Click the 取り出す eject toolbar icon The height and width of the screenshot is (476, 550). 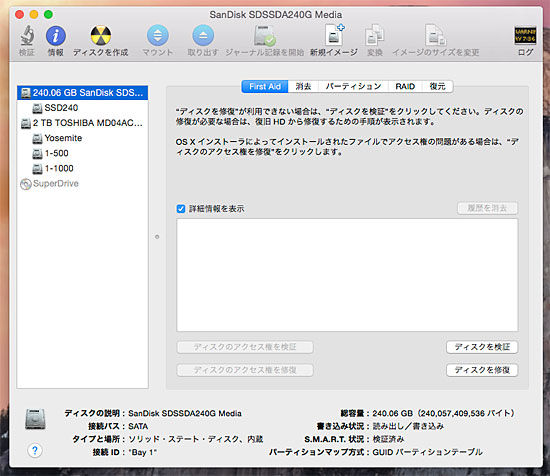tap(203, 35)
